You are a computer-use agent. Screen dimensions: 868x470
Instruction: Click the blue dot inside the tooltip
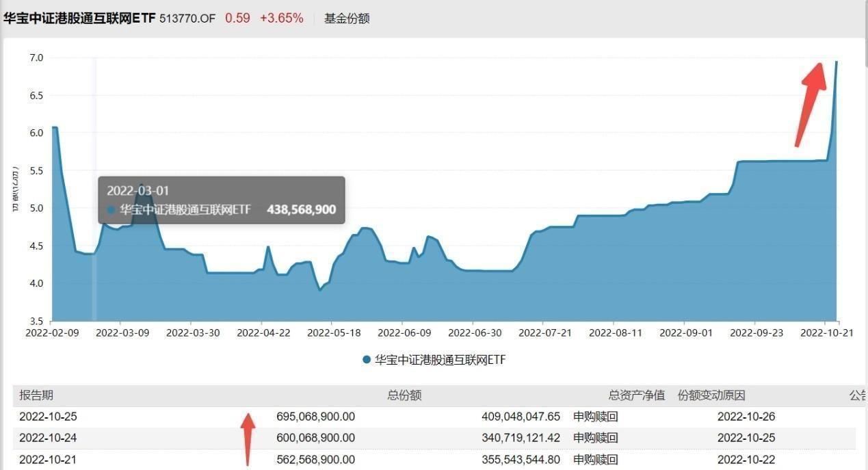click(x=111, y=210)
